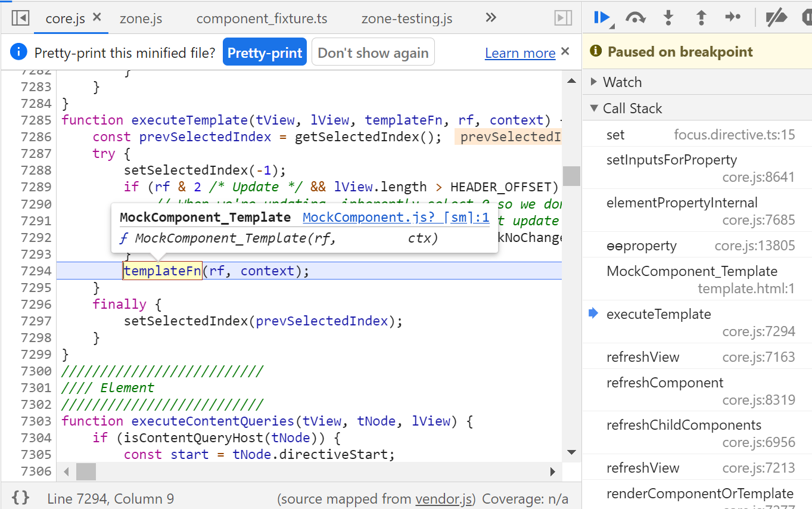This screenshot has height=509, width=812.
Task: Deactivate breakpoints toggle
Action: pos(776,18)
